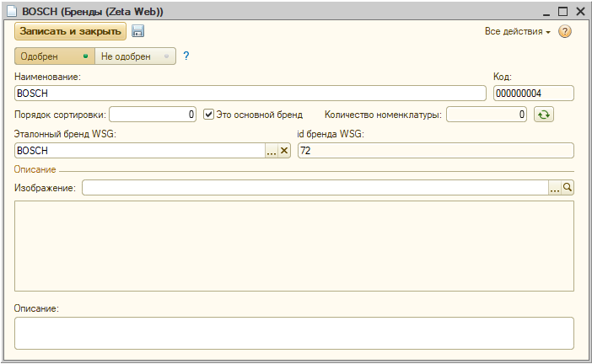Open help via the orange question mark icon

click(564, 31)
